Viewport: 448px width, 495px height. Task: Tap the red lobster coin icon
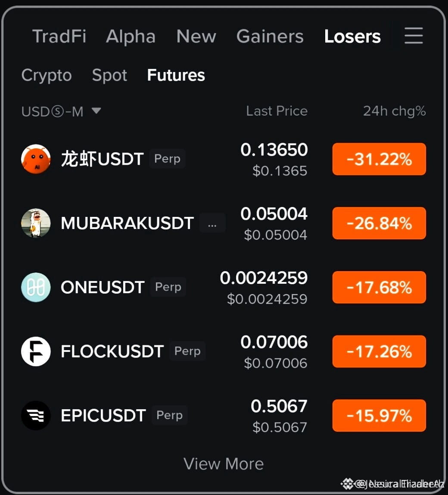point(36,159)
